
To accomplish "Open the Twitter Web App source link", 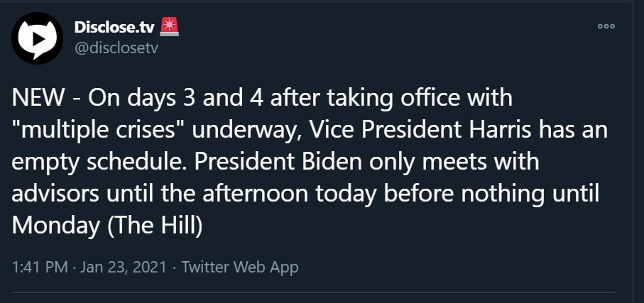I will tap(240, 268).
